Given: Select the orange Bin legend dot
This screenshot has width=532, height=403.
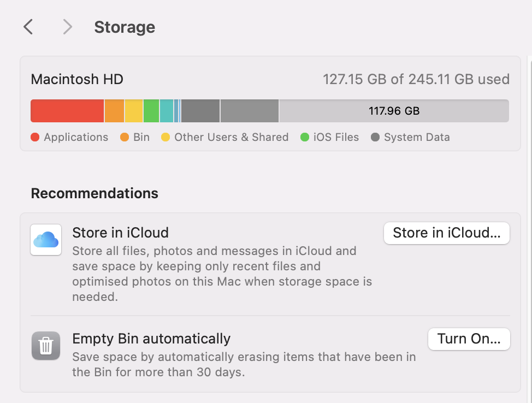Looking at the screenshot, I should click(125, 137).
